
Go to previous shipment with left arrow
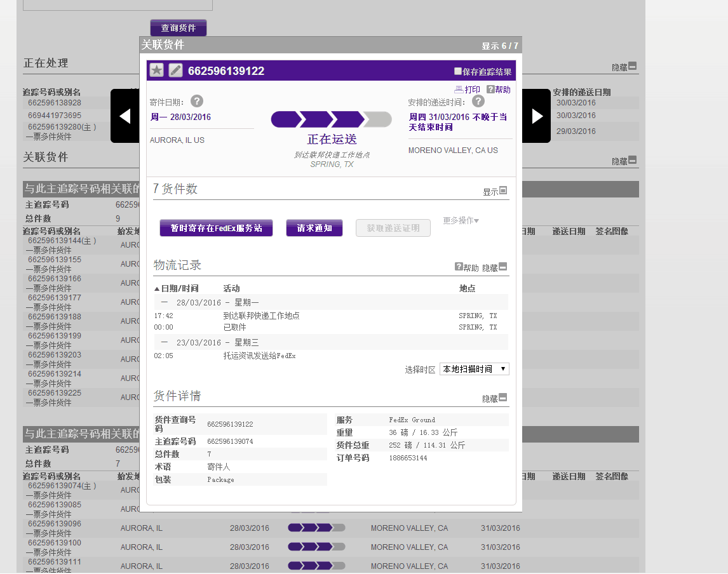[125, 116]
